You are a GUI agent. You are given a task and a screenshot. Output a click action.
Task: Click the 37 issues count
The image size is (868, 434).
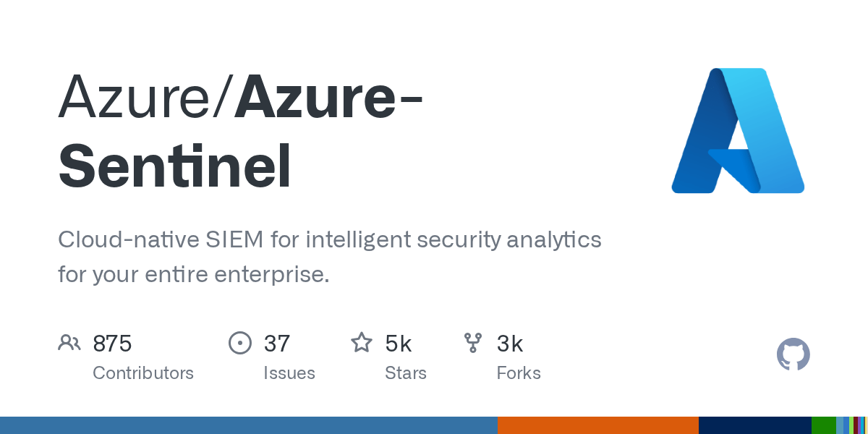pyautogui.click(x=277, y=344)
